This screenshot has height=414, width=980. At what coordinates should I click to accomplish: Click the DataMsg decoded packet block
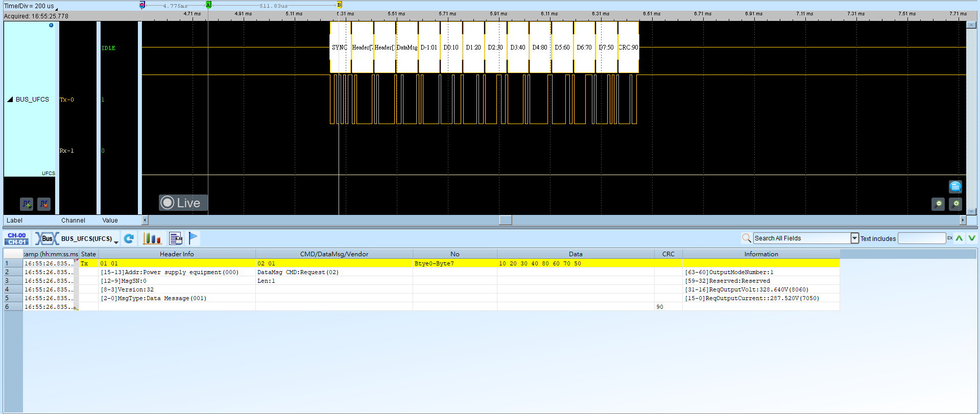point(407,47)
